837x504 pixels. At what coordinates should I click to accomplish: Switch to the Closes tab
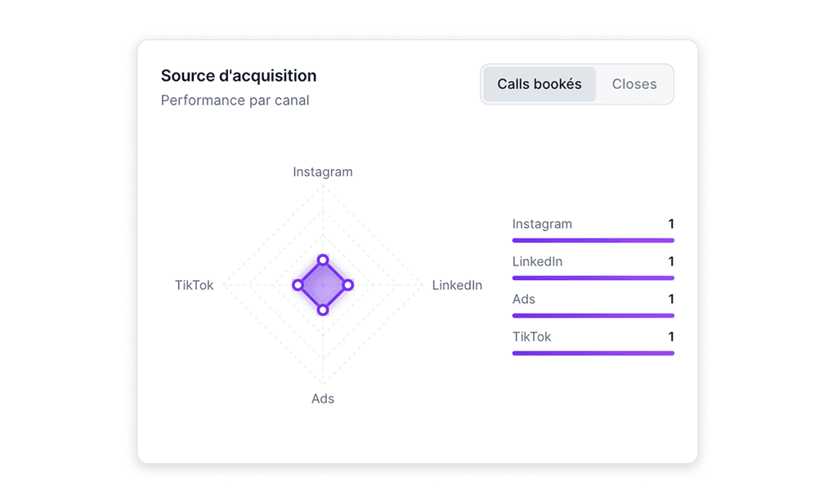coord(634,83)
